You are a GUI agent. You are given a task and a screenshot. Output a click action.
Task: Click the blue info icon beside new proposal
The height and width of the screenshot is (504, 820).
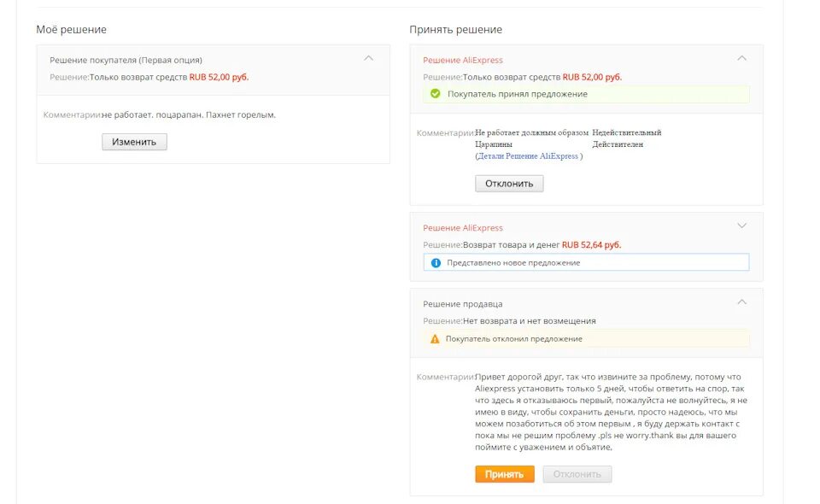(x=436, y=262)
